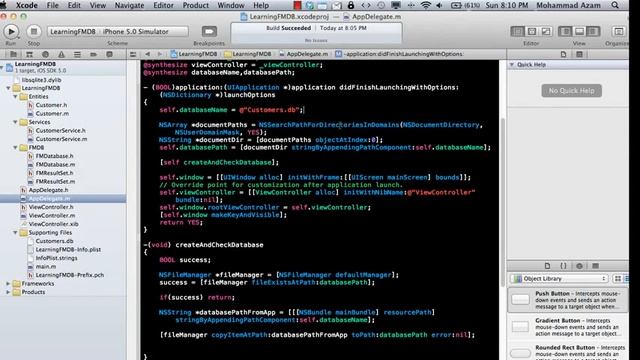Switch to the Version editor mode
The image size is (640, 360).
[546, 31]
